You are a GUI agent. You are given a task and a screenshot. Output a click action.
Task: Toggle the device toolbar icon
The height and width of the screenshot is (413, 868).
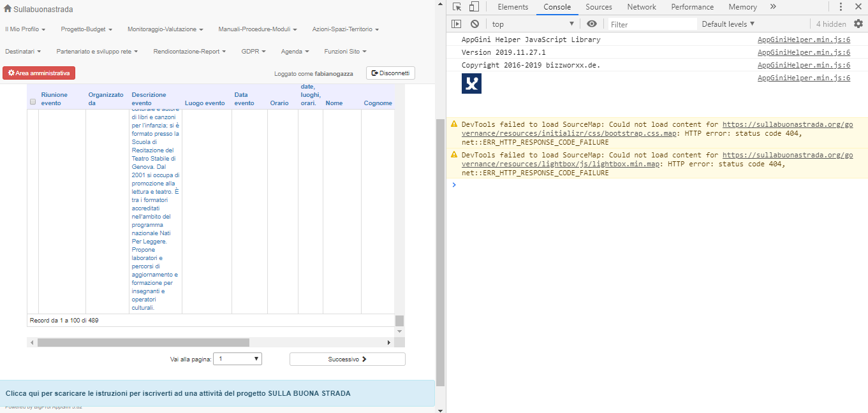(474, 7)
